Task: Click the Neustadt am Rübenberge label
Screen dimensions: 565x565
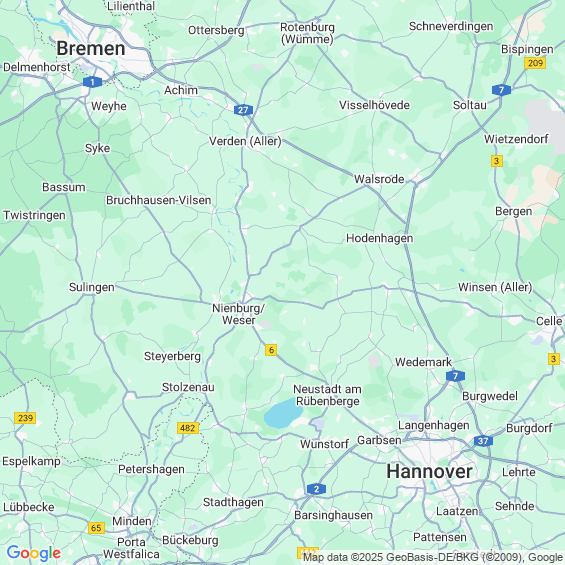Action: coord(327,395)
